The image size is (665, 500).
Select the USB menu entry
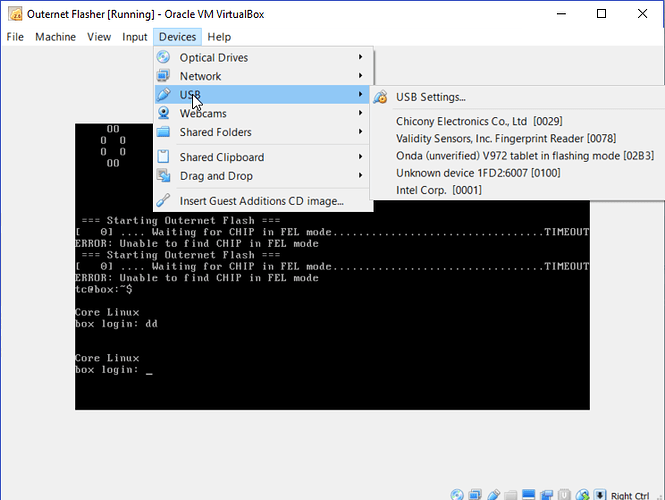(263, 95)
